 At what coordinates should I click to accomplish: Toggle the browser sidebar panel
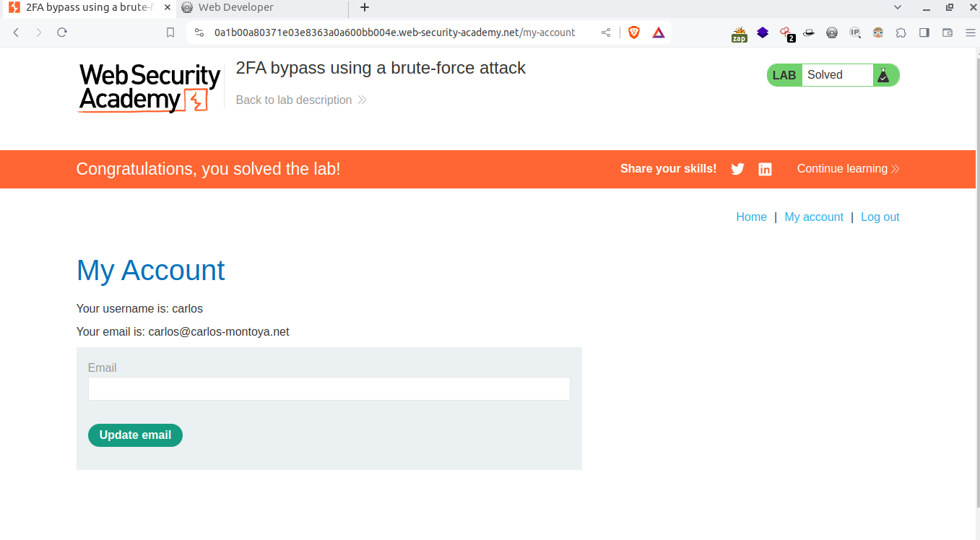pos(924,32)
